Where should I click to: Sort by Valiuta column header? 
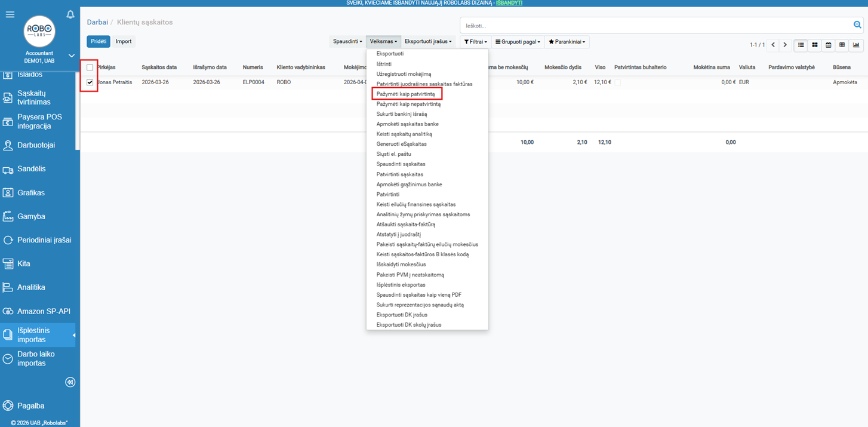[747, 67]
